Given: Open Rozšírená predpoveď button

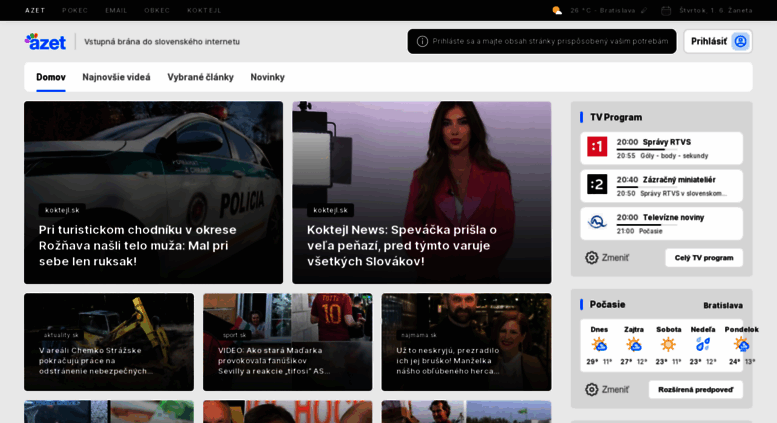Looking at the screenshot, I should [x=696, y=389].
